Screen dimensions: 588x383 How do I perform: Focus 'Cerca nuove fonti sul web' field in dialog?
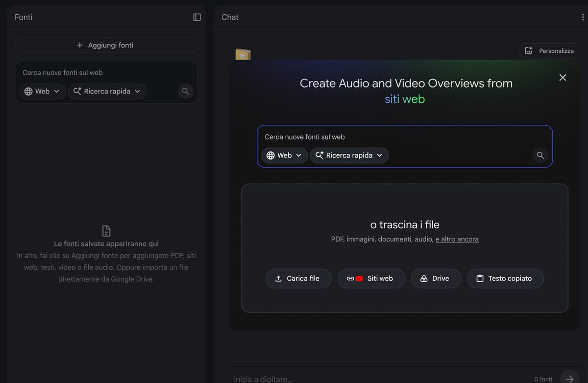[x=404, y=137]
